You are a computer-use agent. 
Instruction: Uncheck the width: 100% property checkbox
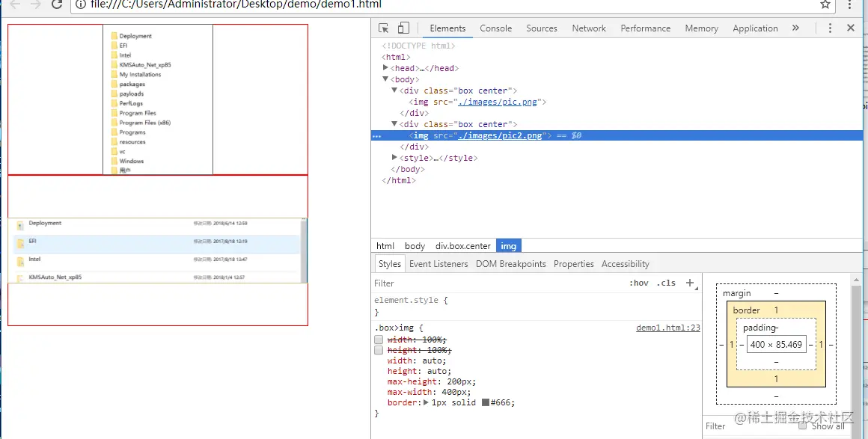click(379, 340)
